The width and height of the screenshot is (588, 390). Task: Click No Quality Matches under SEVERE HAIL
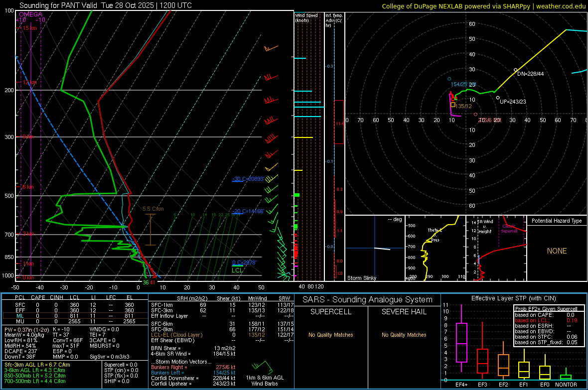pos(404,335)
